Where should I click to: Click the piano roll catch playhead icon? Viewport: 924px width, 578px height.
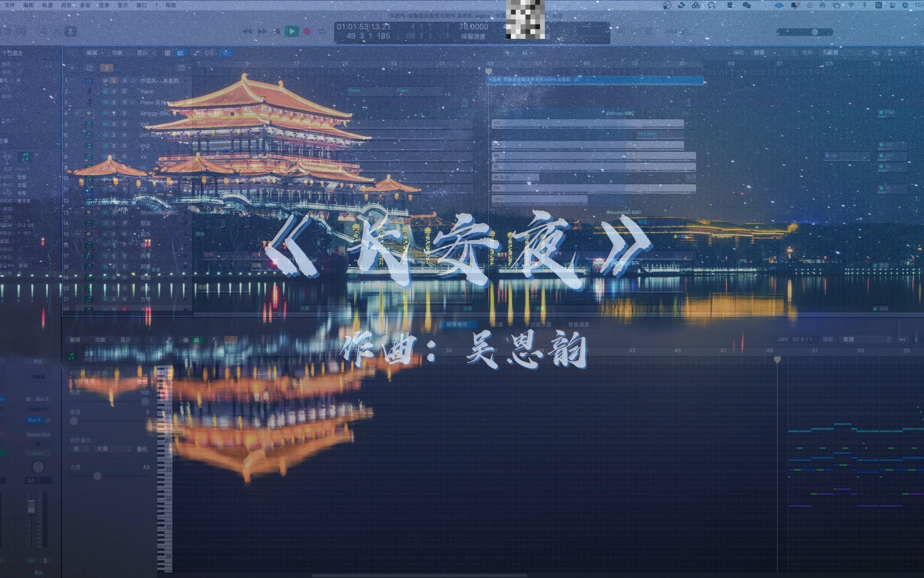214,340
